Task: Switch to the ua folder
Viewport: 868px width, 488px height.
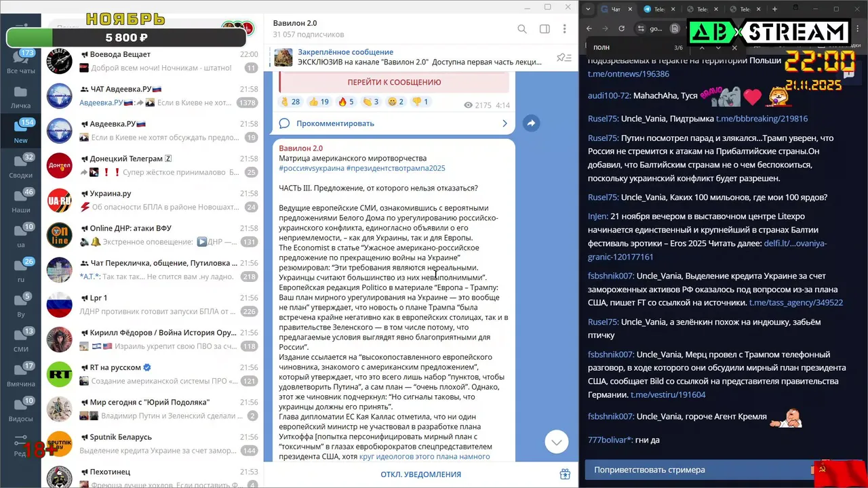Action: click(20, 236)
